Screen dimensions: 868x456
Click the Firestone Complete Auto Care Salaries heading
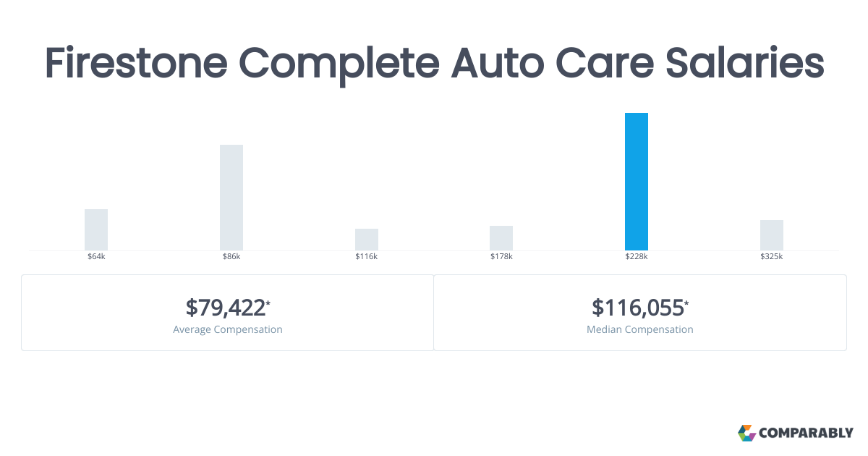point(434,63)
